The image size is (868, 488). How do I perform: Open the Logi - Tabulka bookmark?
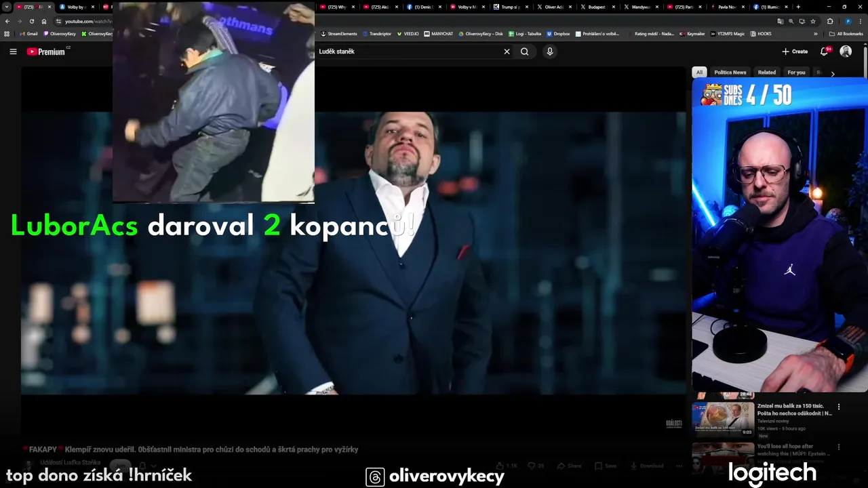click(x=525, y=34)
